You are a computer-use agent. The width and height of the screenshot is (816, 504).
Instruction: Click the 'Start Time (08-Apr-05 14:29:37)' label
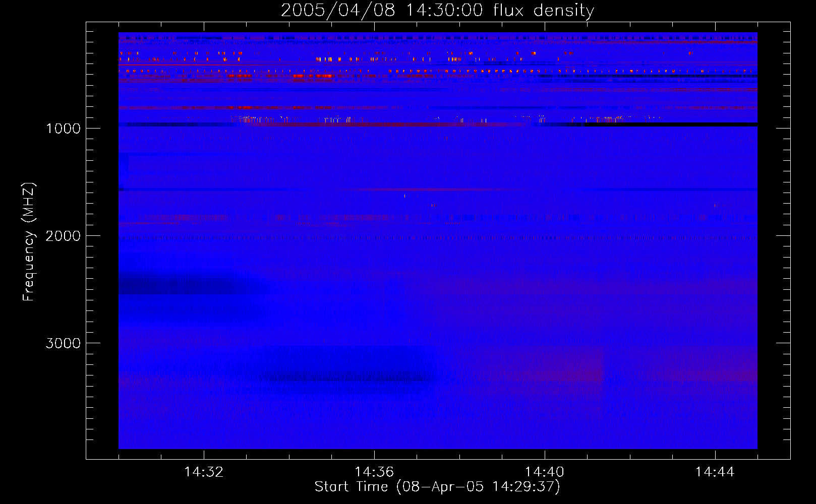pyautogui.click(x=437, y=487)
